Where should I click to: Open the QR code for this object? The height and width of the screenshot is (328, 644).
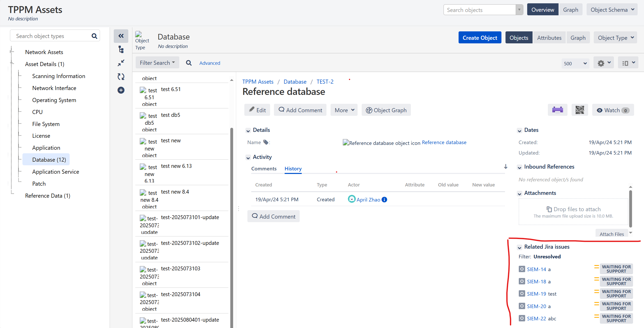pyautogui.click(x=580, y=110)
